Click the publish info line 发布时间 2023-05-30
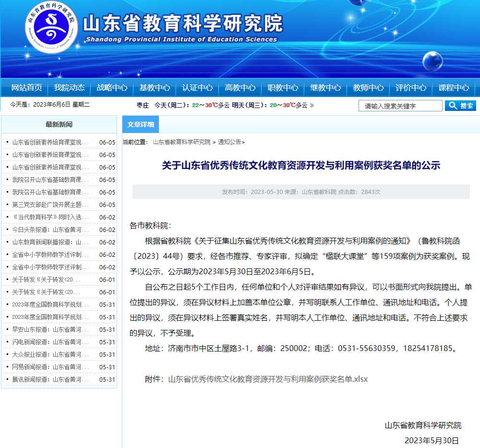 click(x=301, y=192)
